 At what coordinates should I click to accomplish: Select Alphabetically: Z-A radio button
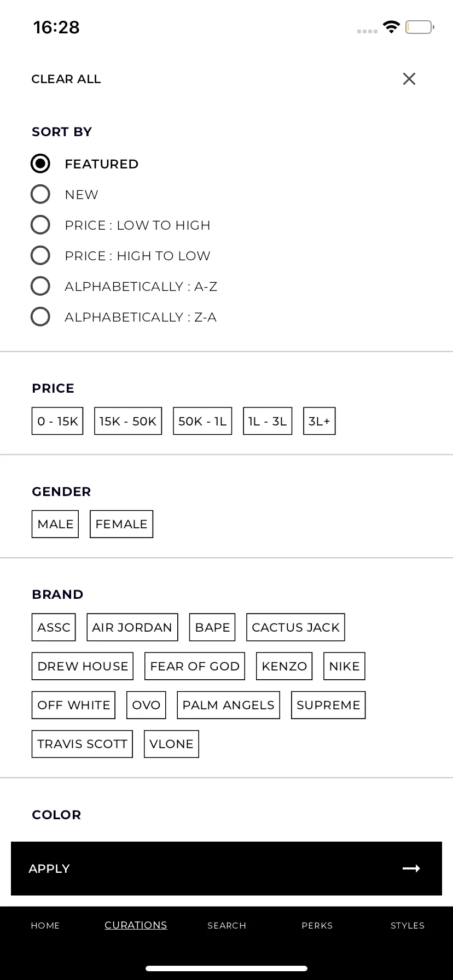pyautogui.click(x=40, y=317)
